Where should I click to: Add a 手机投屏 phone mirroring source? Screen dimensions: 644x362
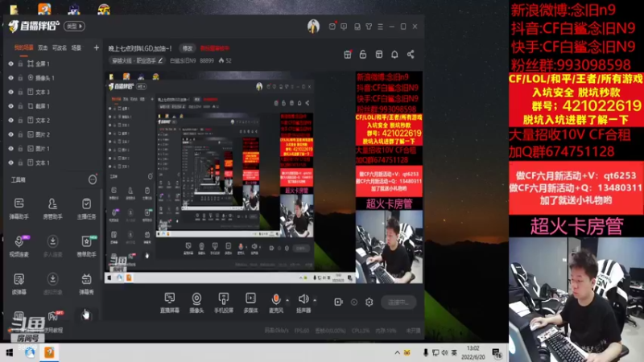tap(224, 303)
